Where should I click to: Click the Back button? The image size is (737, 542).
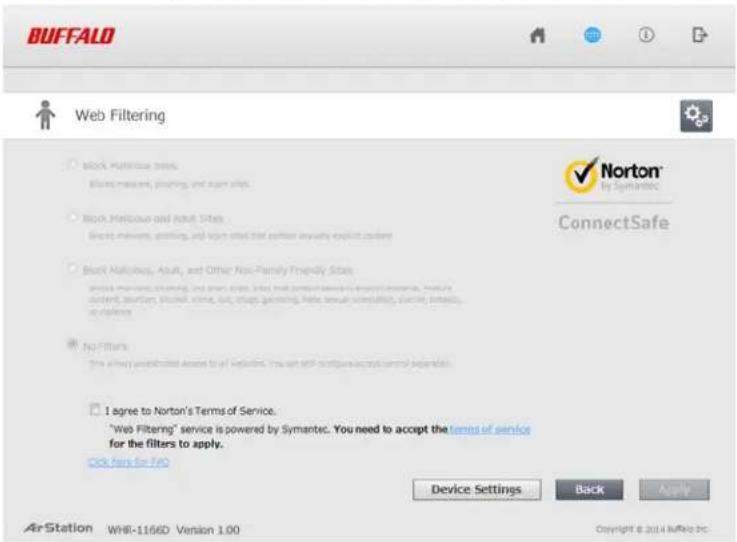(x=589, y=490)
